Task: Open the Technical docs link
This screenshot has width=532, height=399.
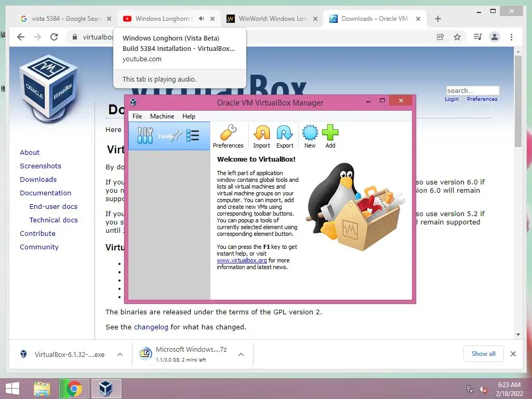Action: [54, 220]
